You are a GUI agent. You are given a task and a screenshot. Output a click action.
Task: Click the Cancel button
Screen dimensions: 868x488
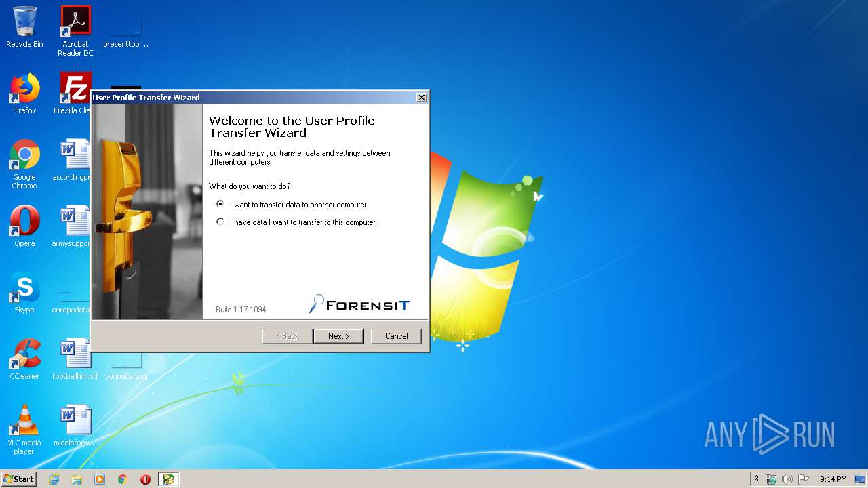click(x=397, y=336)
